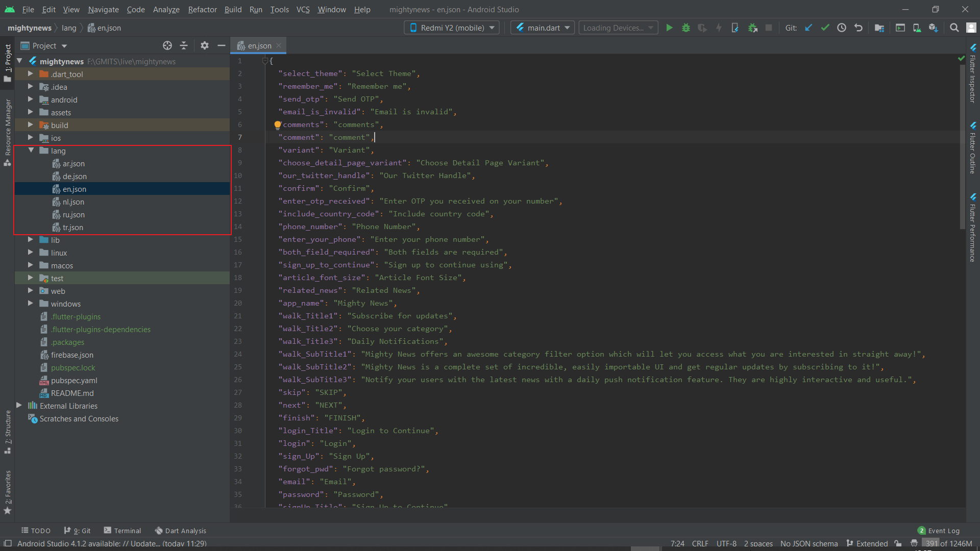Click the green inspection checkmark

961,59
